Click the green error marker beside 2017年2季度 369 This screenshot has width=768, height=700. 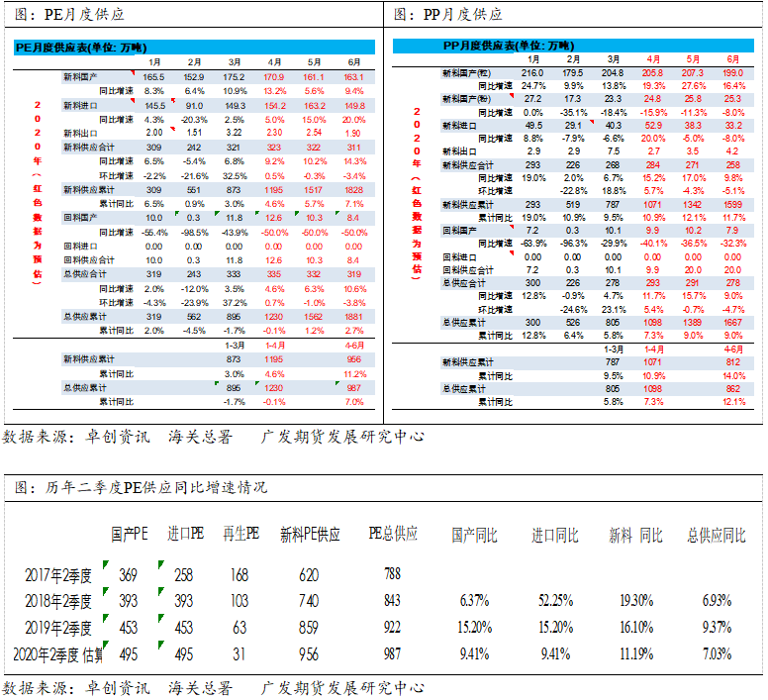(x=105, y=564)
